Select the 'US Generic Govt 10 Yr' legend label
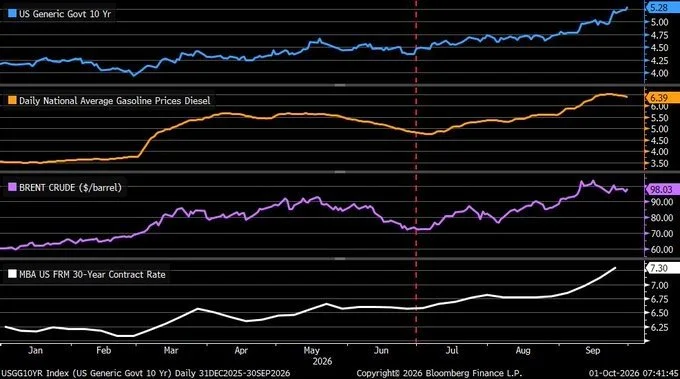This screenshot has width=680, height=379. [x=65, y=14]
